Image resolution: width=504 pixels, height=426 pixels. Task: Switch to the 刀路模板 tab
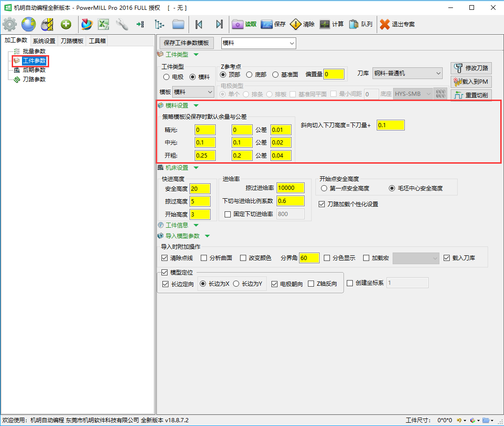72,41
